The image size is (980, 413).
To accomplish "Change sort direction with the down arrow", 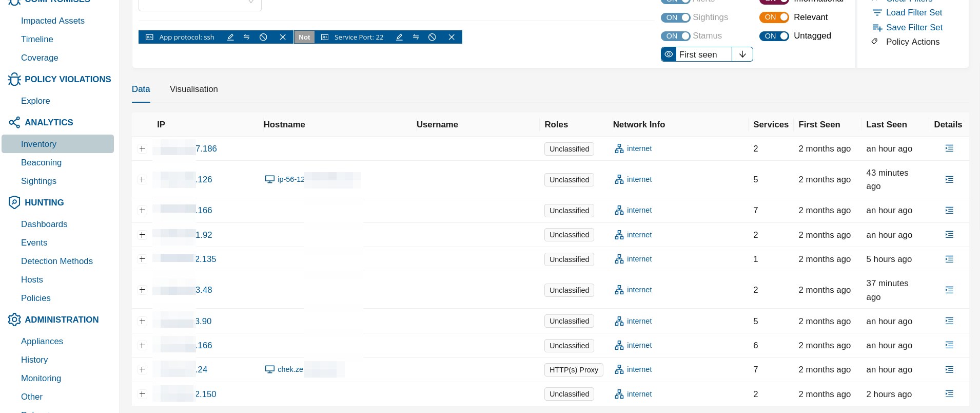I will (x=742, y=54).
